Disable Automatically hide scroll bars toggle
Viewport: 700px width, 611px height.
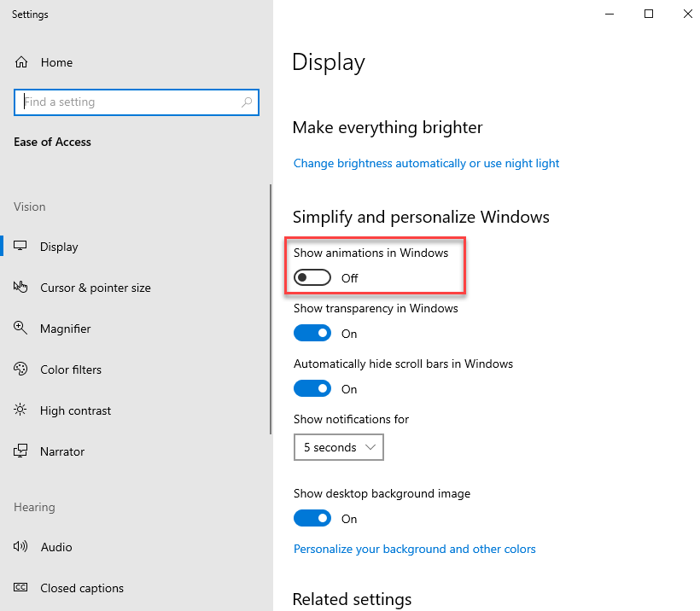tap(312, 388)
